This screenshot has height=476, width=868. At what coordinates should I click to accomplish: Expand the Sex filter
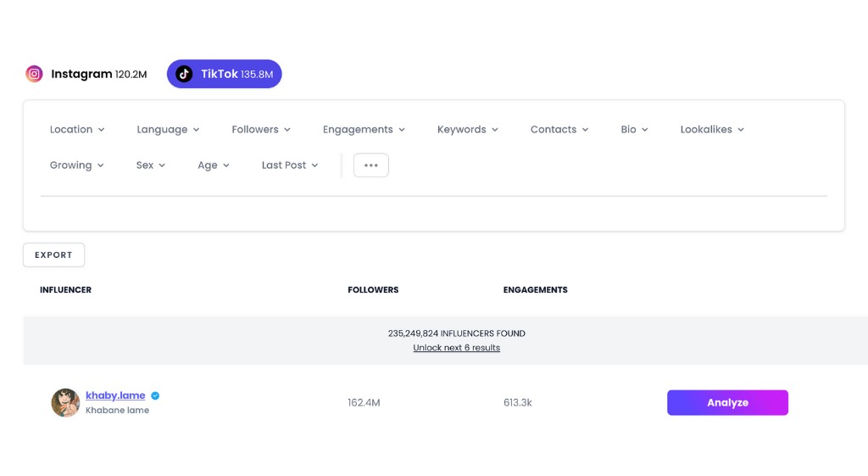tap(151, 165)
